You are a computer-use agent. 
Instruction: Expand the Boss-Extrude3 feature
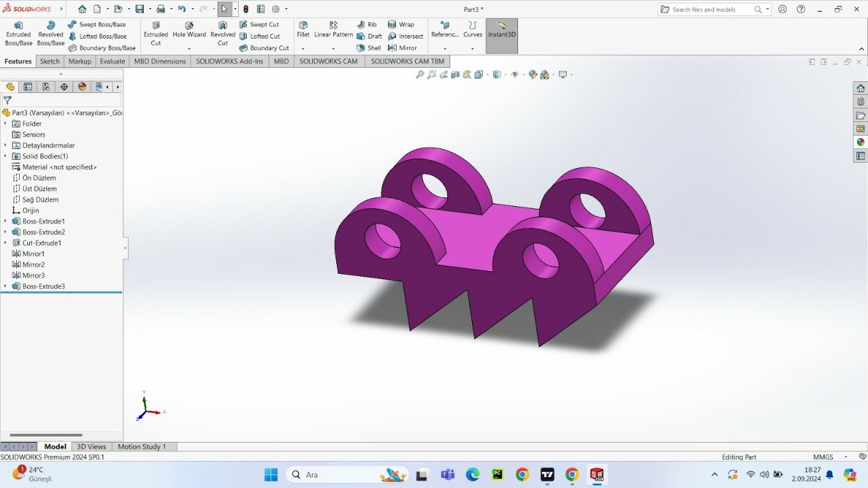[5, 286]
